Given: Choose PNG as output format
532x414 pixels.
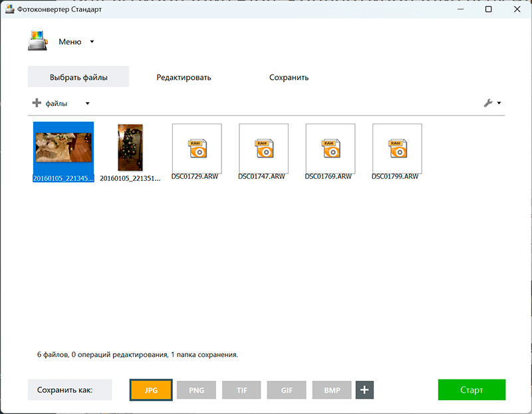Looking at the screenshot, I should pyautogui.click(x=197, y=390).
